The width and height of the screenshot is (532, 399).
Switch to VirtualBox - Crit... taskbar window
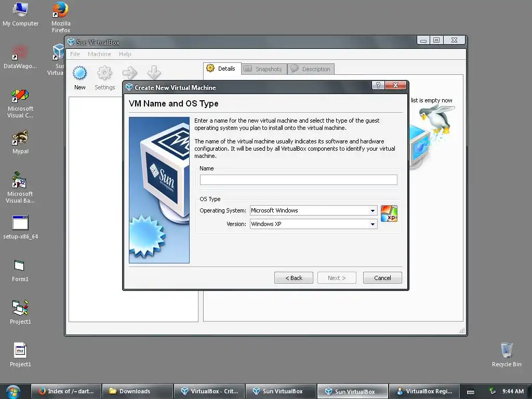coord(209,391)
